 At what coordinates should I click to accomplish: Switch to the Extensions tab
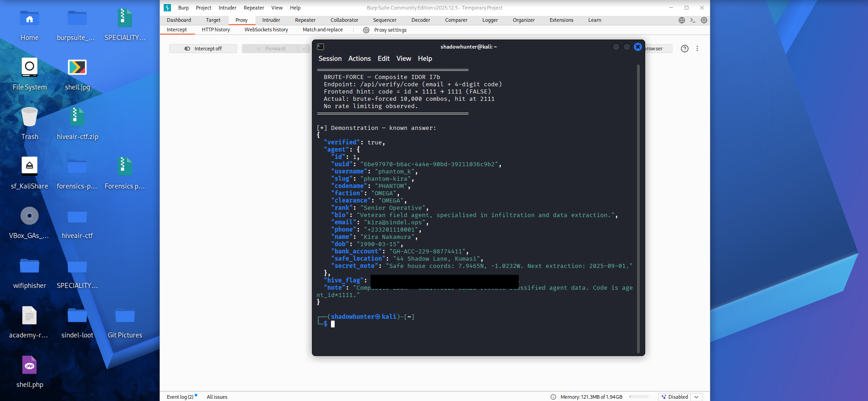(562, 20)
